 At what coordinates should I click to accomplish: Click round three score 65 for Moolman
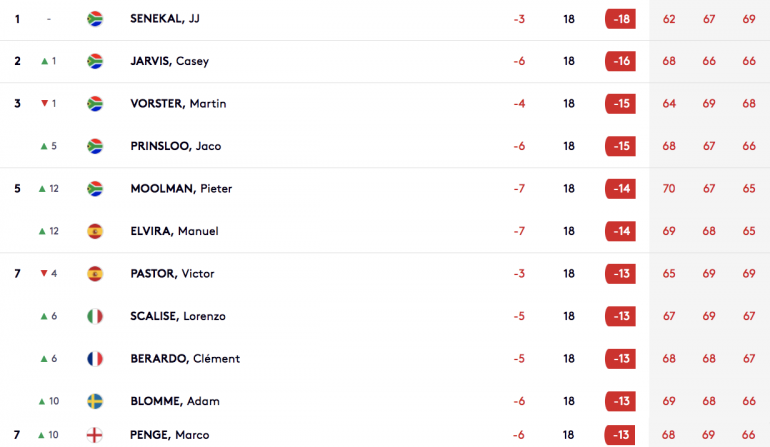tap(749, 189)
